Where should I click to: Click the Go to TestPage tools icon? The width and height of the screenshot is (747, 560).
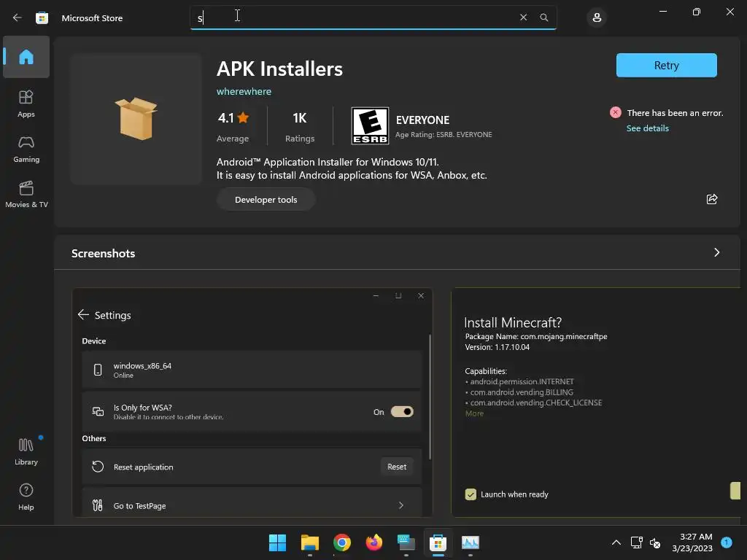pyautogui.click(x=97, y=505)
